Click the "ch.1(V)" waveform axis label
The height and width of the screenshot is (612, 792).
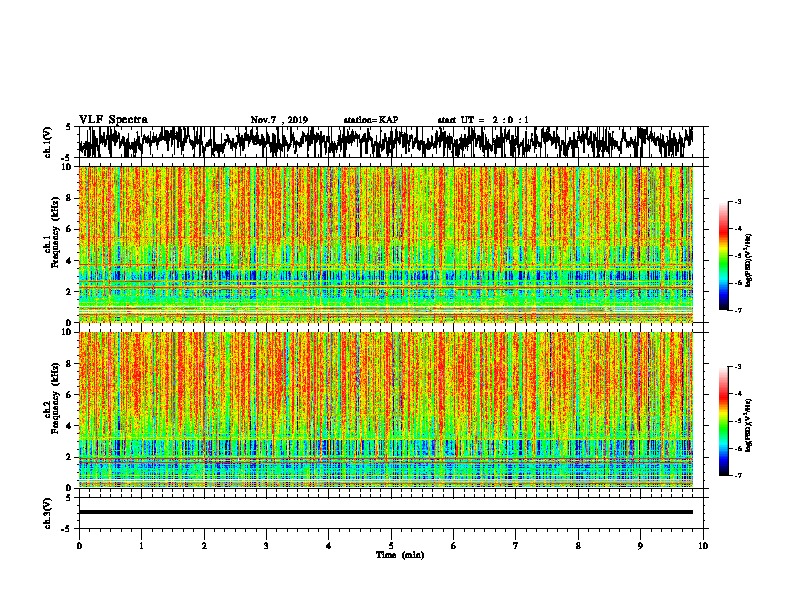pos(48,142)
